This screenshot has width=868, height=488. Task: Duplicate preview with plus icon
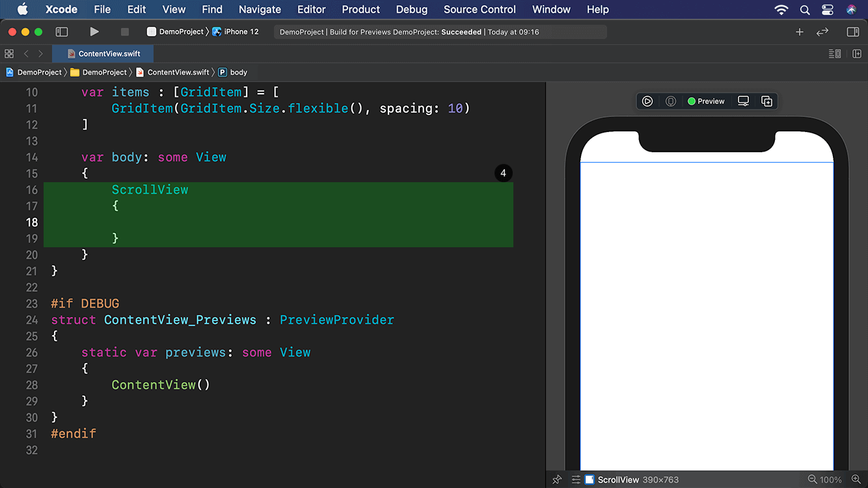[x=766, y=101]
